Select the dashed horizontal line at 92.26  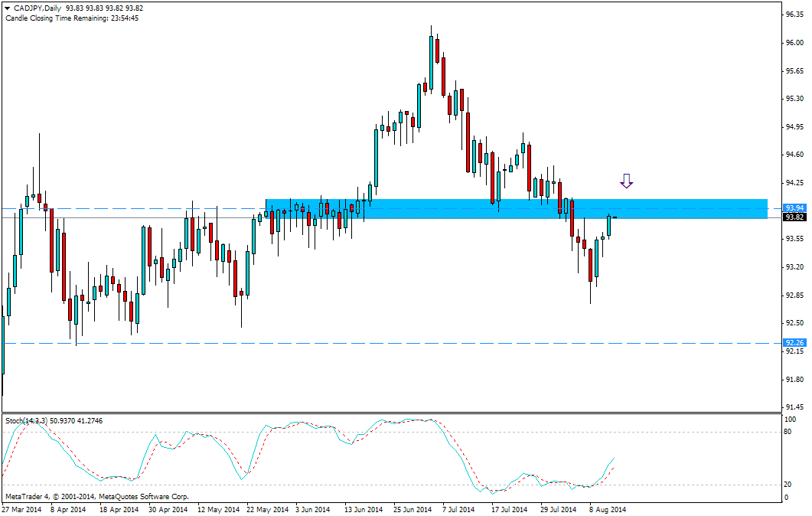click(x=391, y=344)
